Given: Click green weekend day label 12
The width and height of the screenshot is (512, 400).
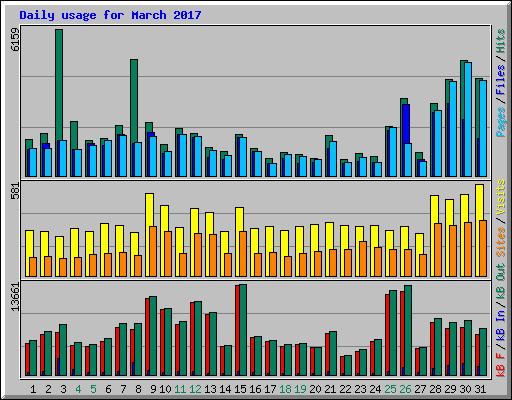Looking at the screenshot, I should pyautogui.click(x=195, y=389).
